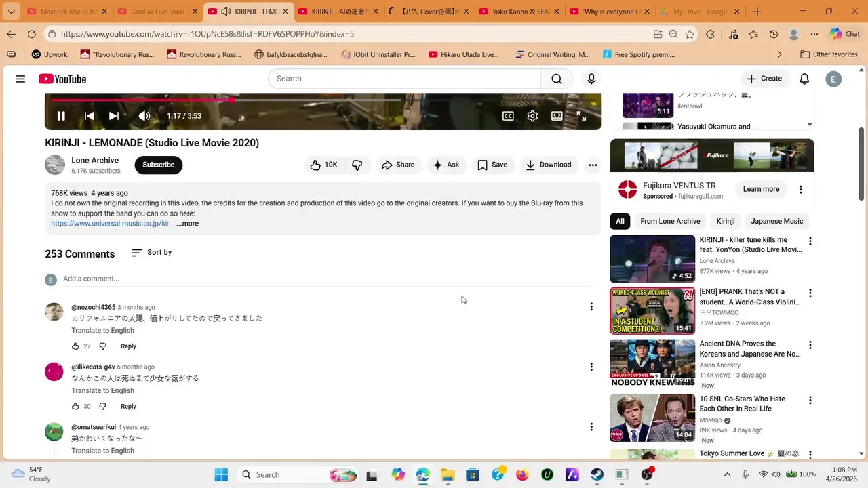Translate nozochi4365 comment to English

(103, 331)
